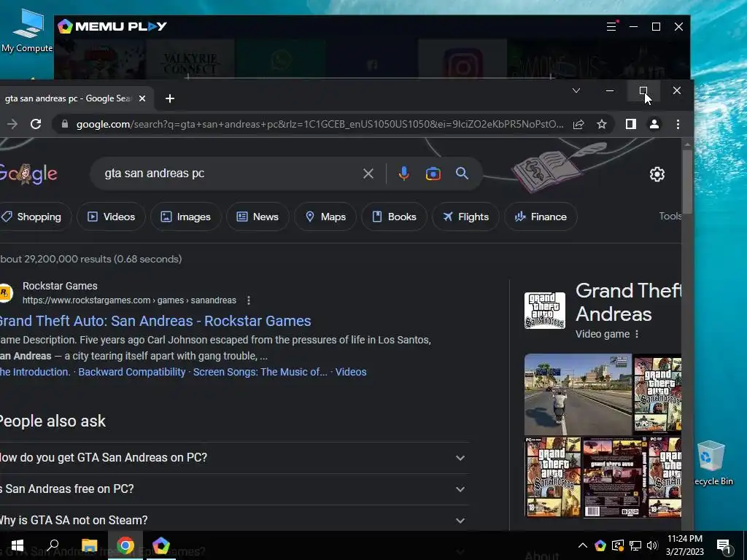Focus the Chrome address bar

coord(320,124)
